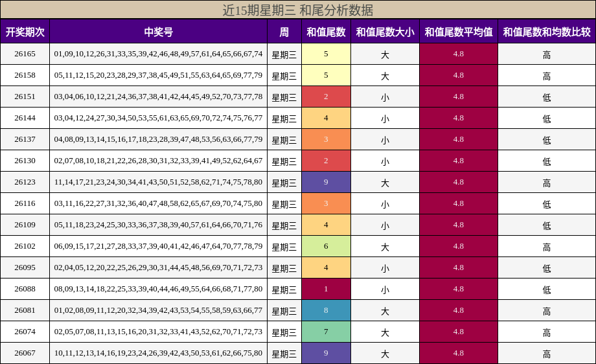The image size is (596, 364).
Task: Select period number 26130
Action: 25,161
